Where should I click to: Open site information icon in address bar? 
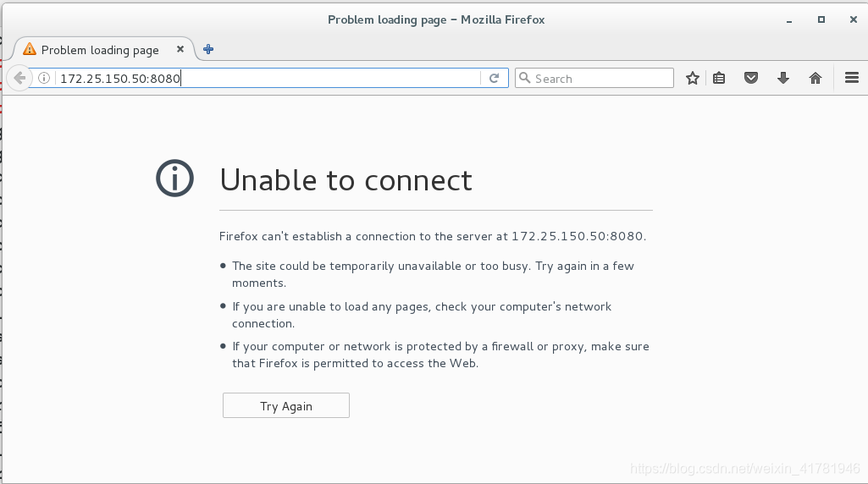tap(44, 78)
